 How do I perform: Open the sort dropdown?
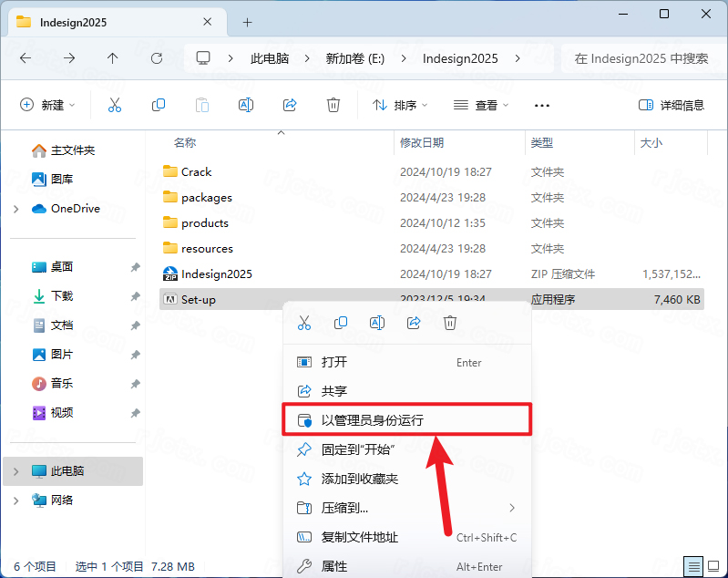400,105
